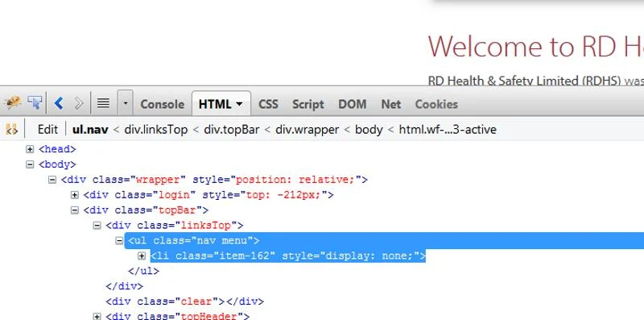Click the Firebug bug icon
Viewport: 644px width, 320px height.
coord(13,103)
